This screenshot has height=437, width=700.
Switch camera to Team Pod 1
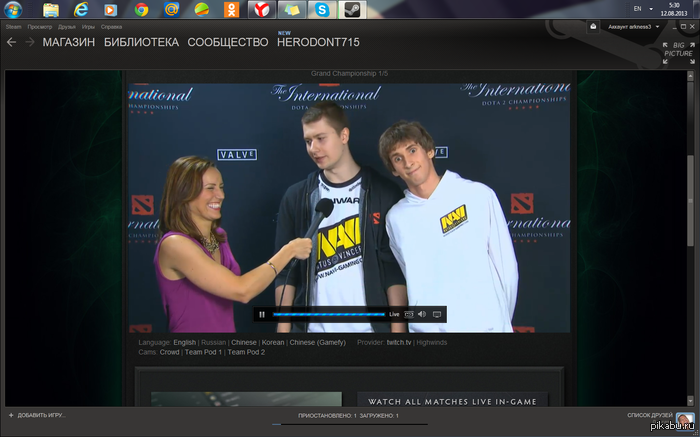click(x=203, y=352)
